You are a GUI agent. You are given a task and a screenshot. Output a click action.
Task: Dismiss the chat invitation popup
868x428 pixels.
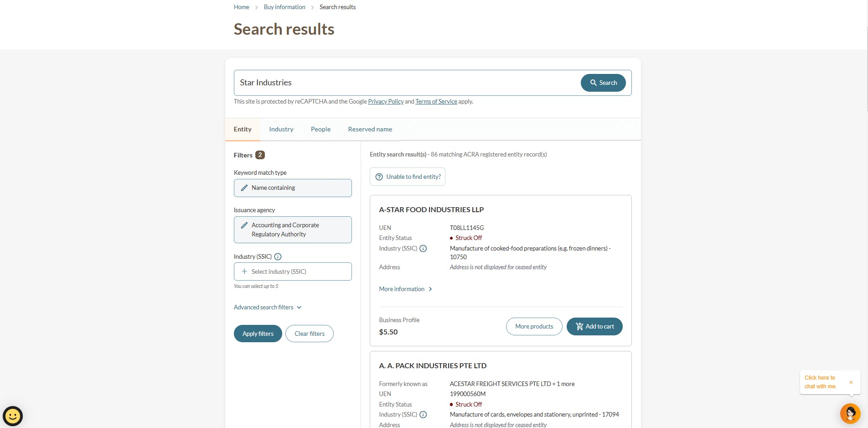[x=851, y=382]
